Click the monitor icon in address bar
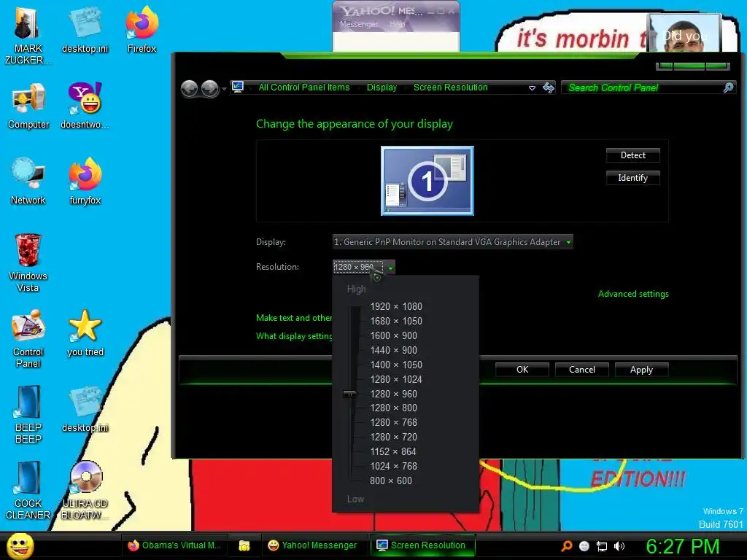 [237, 87]
